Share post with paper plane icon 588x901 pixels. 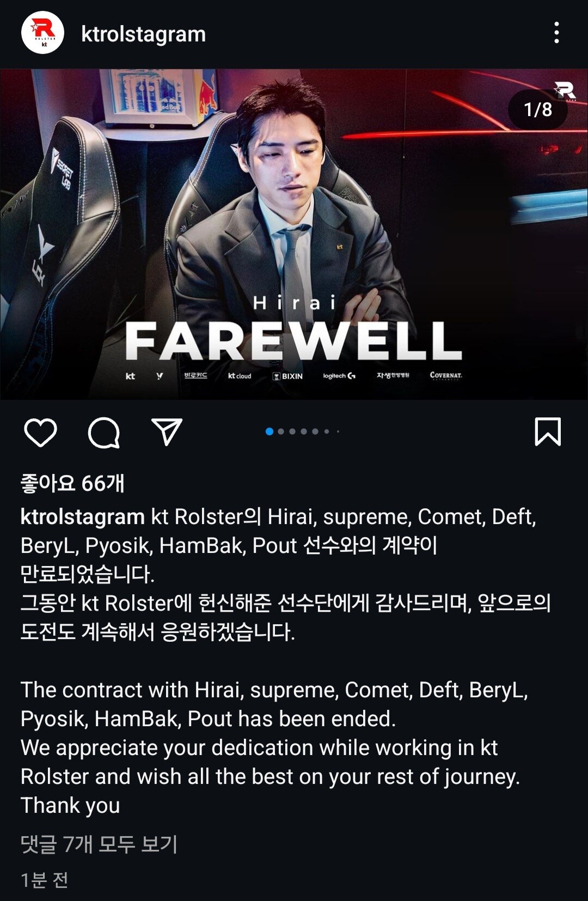(167, 432)
